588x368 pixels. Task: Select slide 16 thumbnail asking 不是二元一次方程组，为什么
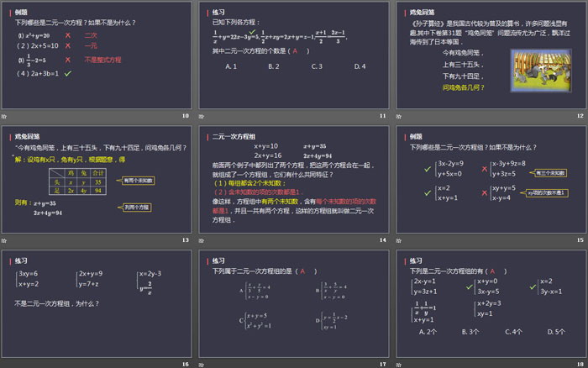tap(97, 304)
